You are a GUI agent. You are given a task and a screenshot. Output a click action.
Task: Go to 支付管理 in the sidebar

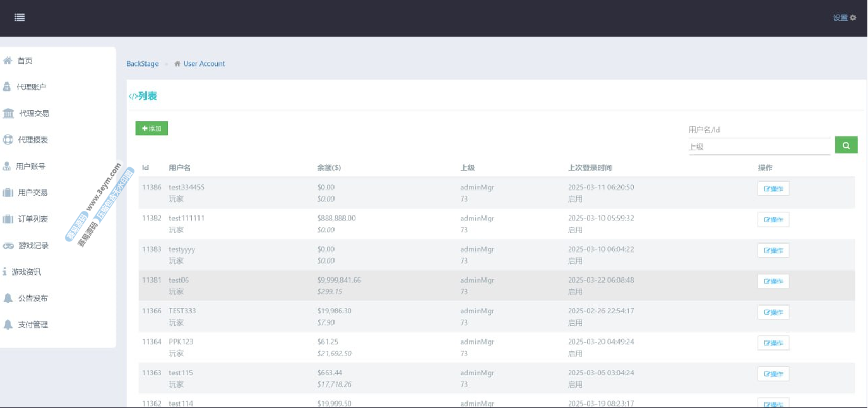[x=33, y=325]
